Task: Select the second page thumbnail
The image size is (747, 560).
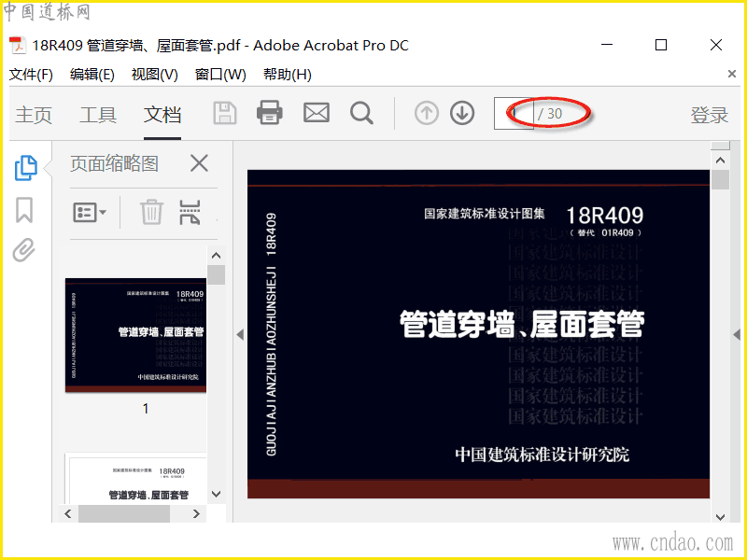Action: 135,479
